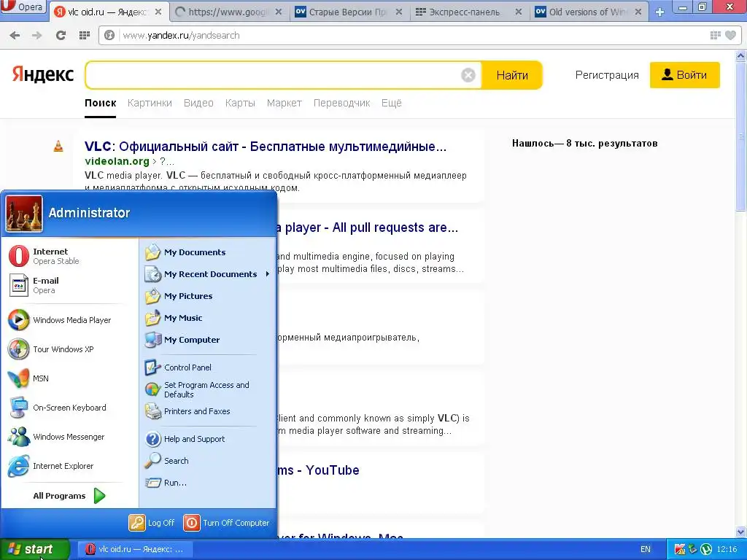
Task: Select the Видео search category
Action: click(x=198, y=103)
